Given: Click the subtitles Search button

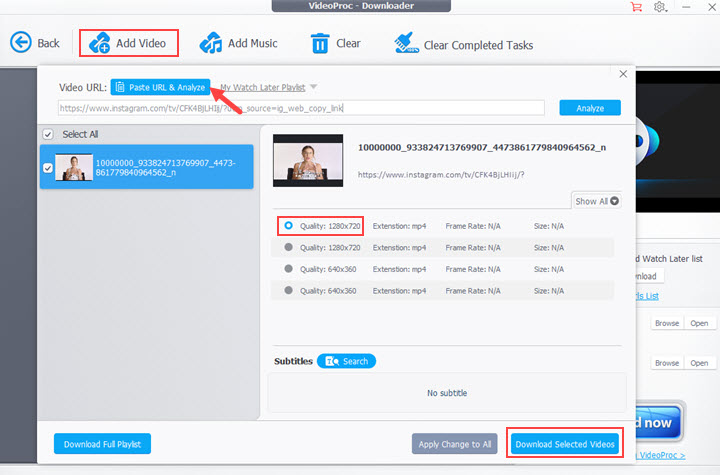Looking at the screenshot, I should coord(347,361).
